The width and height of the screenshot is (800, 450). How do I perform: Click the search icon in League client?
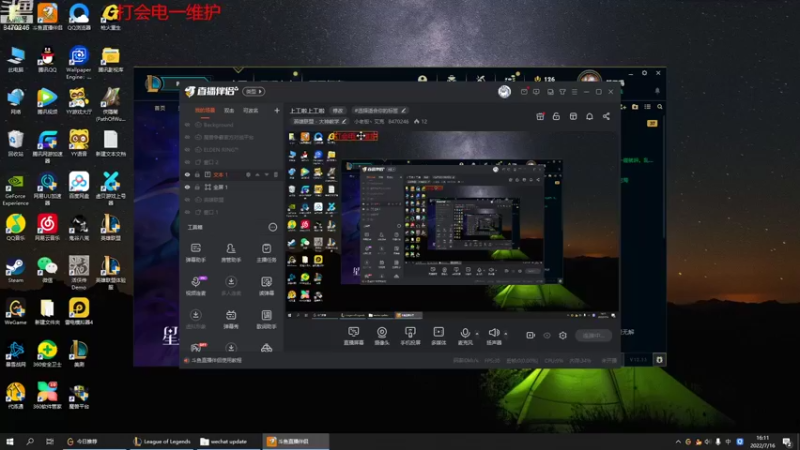[660, 107]
